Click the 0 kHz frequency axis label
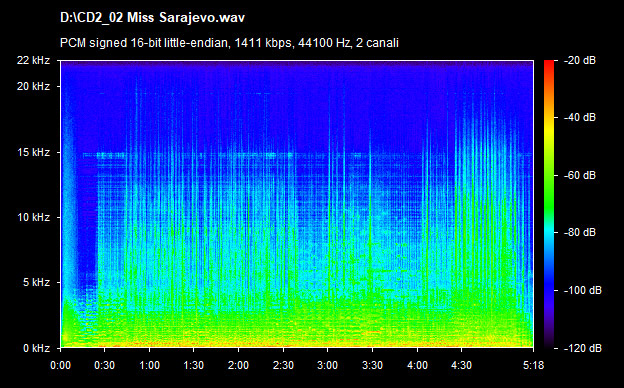This screenshot has height=388, width=624. [x=36, y=348]
